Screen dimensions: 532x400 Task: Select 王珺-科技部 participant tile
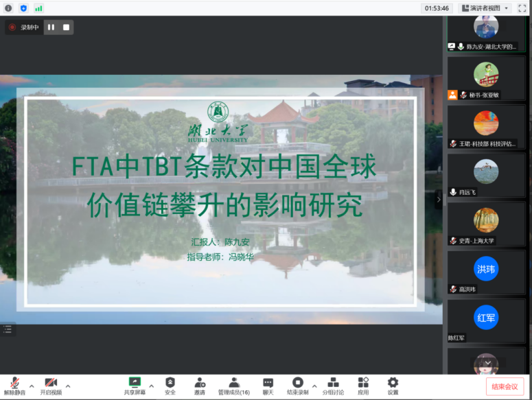(x=486, y=127)
